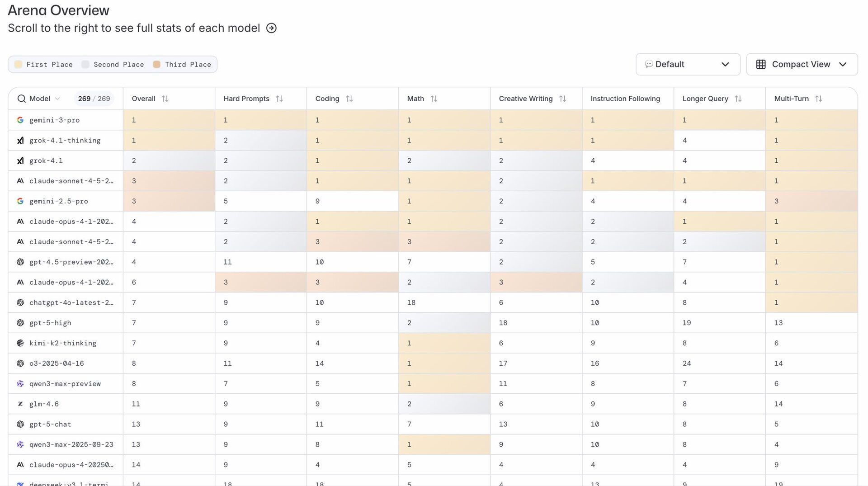The width and height of the screenshot is (868, 486).
Task: Select the grok-4.1-thinking model name
Action: coord(65,141)
